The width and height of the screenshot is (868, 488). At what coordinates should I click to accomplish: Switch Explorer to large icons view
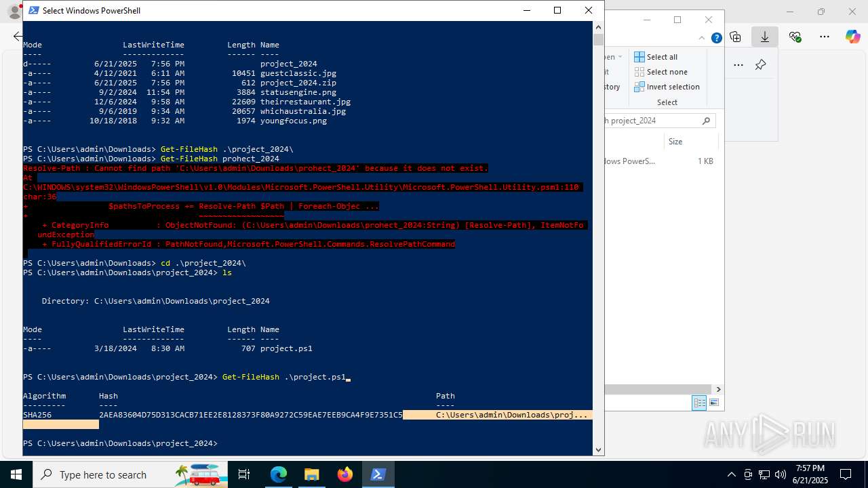(x=713, y=403)
